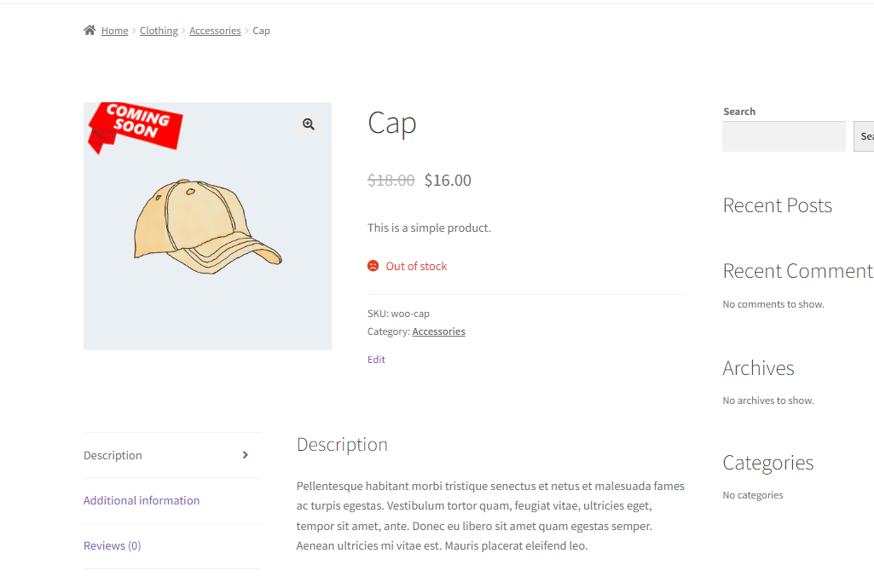The image size is (874, 588).
Task: Open the Accessories breadcrumb link
Action: (215, 31)
